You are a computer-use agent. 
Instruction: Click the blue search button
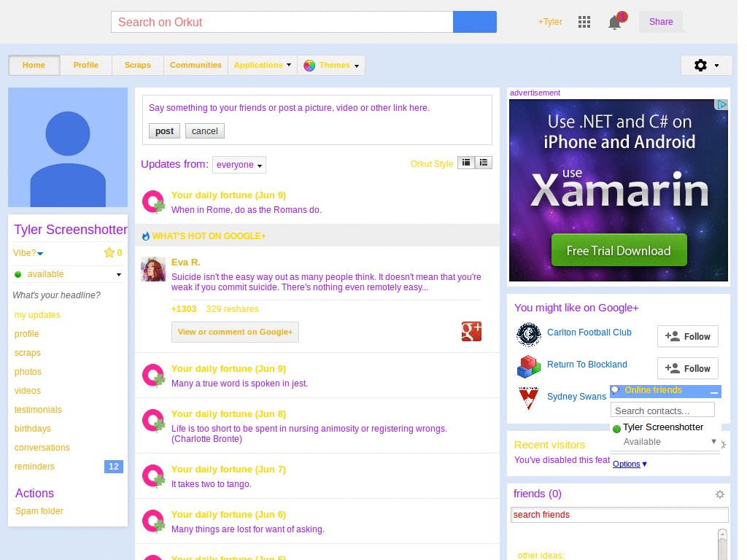474,22
